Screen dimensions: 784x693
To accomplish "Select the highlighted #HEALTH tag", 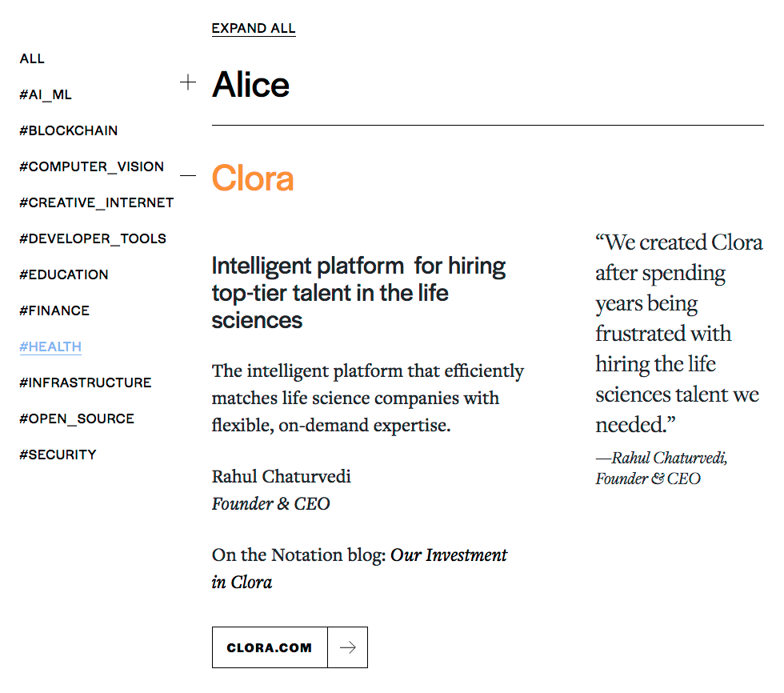I will [50, 347].
